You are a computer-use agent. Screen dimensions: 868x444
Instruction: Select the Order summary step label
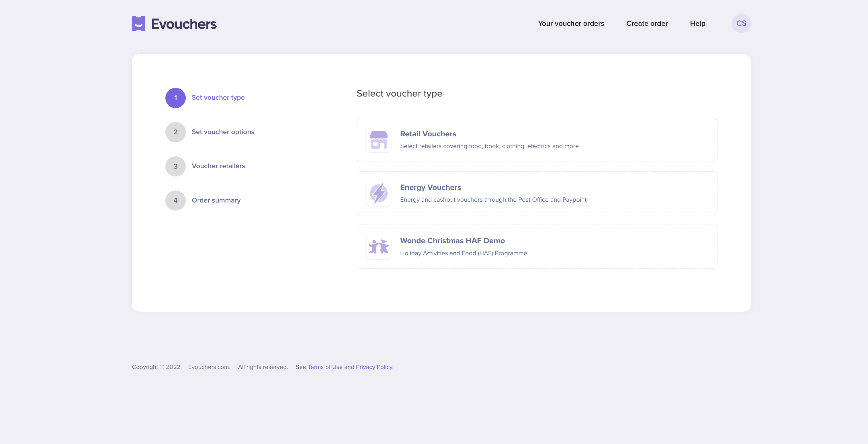(x=216, y=200)
